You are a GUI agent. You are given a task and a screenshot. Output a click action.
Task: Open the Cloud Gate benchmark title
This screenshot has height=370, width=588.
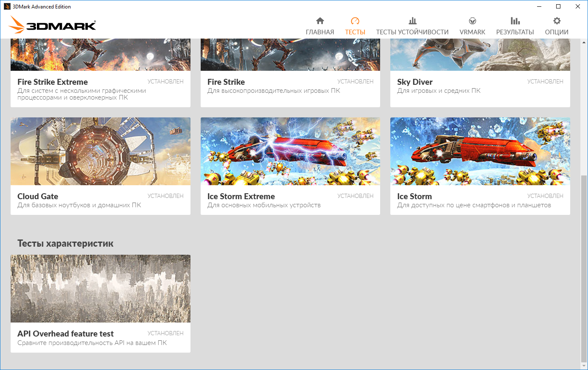pyautogui.click(x=38, y=196)
